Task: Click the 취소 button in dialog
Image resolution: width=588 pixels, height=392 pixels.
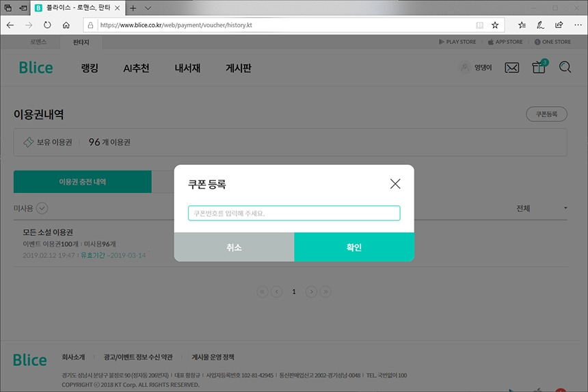Action: (x=234, y=247)
